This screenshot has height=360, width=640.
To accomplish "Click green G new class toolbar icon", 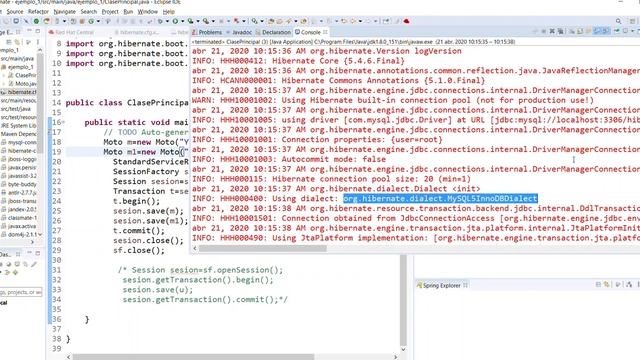I will [x=91, y=21].
